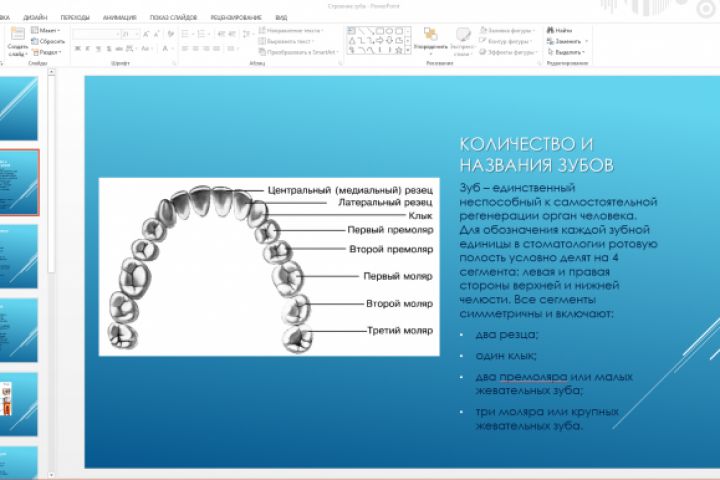Screen dimensions: 720x480
Task: Toggle Strikethrough formatting
Action: click(119, 49)
